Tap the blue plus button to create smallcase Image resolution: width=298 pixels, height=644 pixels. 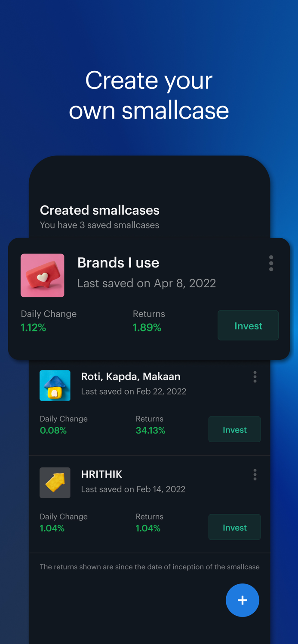pyautogui.click(x=243, y=600)
